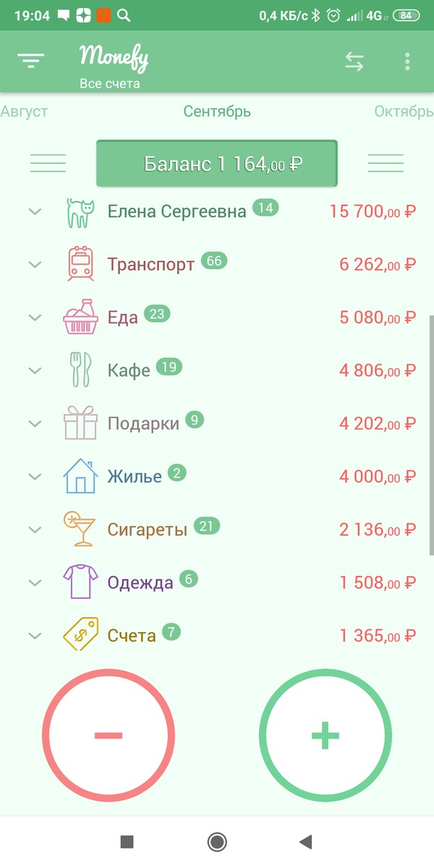
Task: Expand the Транспорт category details
Action: coord(34,263)
